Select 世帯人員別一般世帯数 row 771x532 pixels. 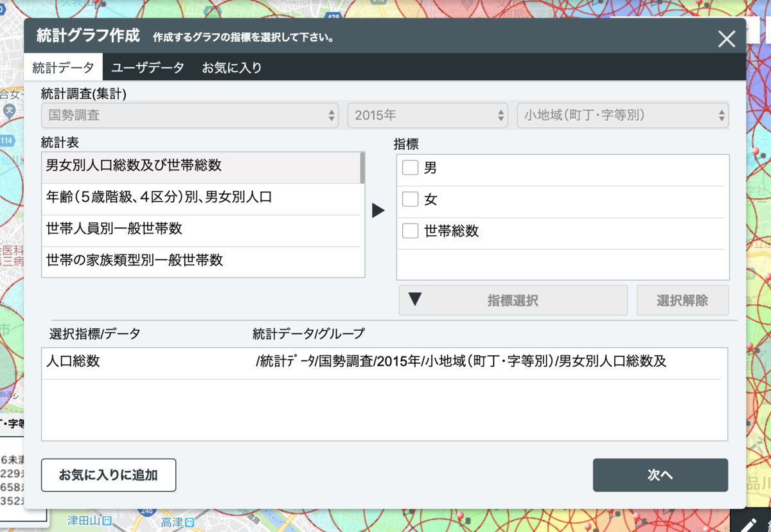200,230
